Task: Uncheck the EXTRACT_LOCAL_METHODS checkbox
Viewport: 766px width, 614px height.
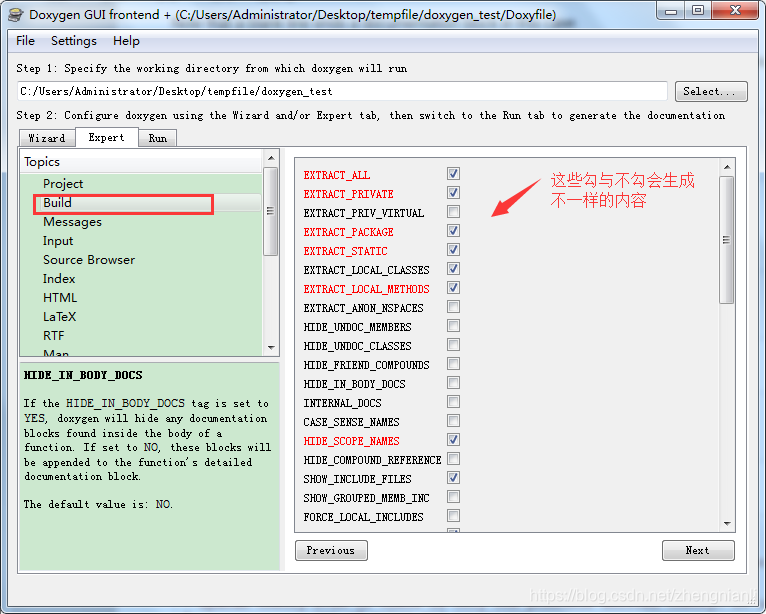Action: (453, 288)
